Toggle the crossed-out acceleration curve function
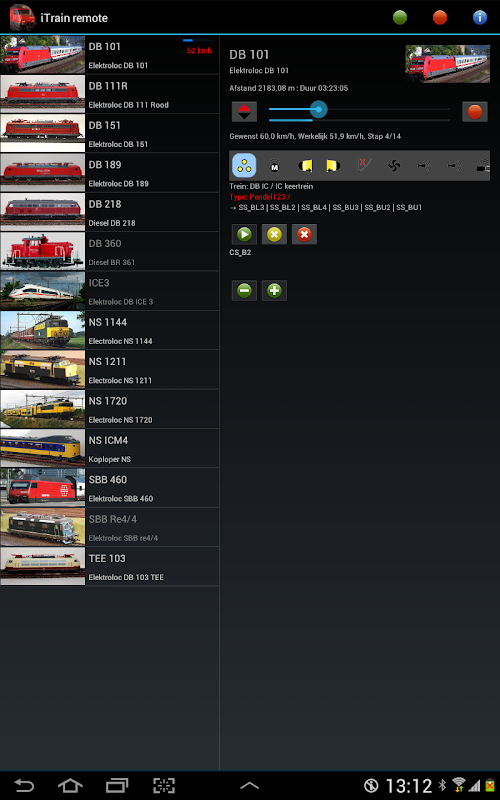The image size is (500, 800). point(364,165)
